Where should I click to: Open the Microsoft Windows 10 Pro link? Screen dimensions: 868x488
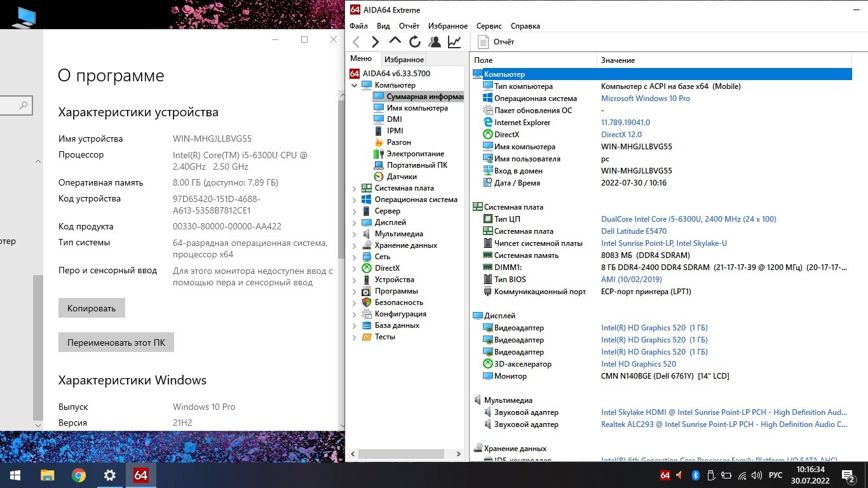pyautogui.click(x=646, y=98)
